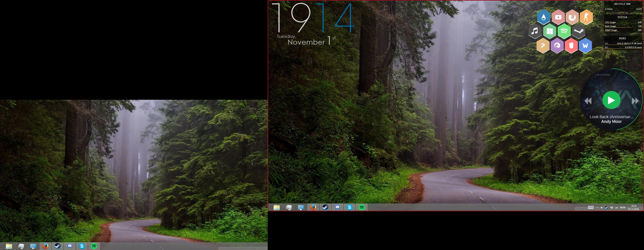The height and width of the screenshot is (250, 644).
Task: Click the Recycle Bin widget header
Action: [622, 4]
